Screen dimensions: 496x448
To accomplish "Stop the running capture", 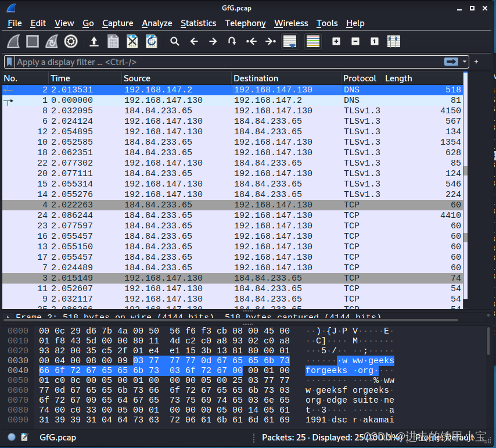I will (33, 41).
